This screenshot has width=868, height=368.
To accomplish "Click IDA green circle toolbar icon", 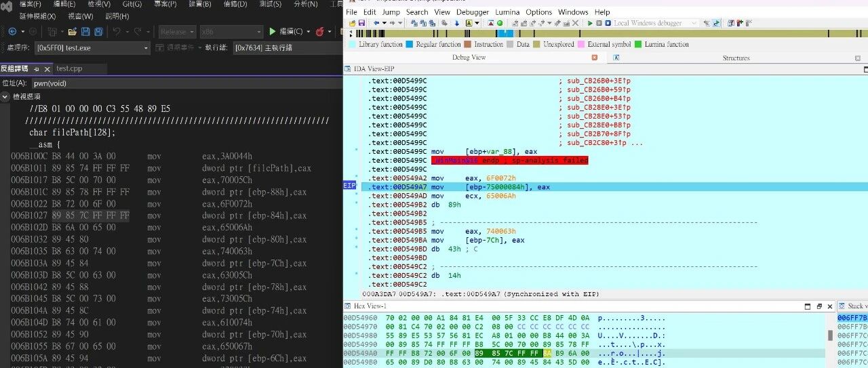I will (500, 23).
